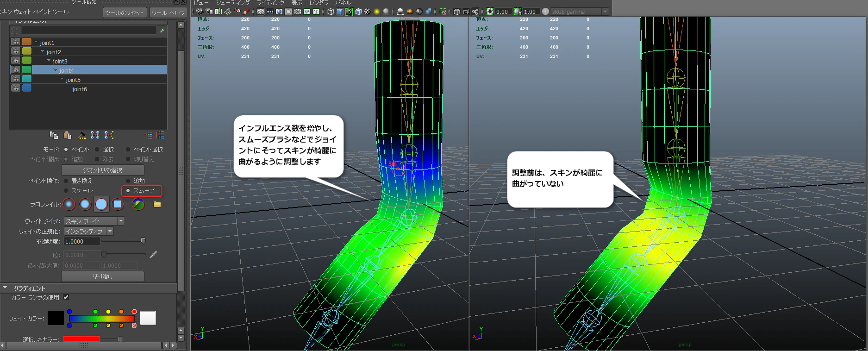Click the copy weights icon below influence list
Viewport: 868px width, 351px height.
pyautogui.click(x=54, y=135)
